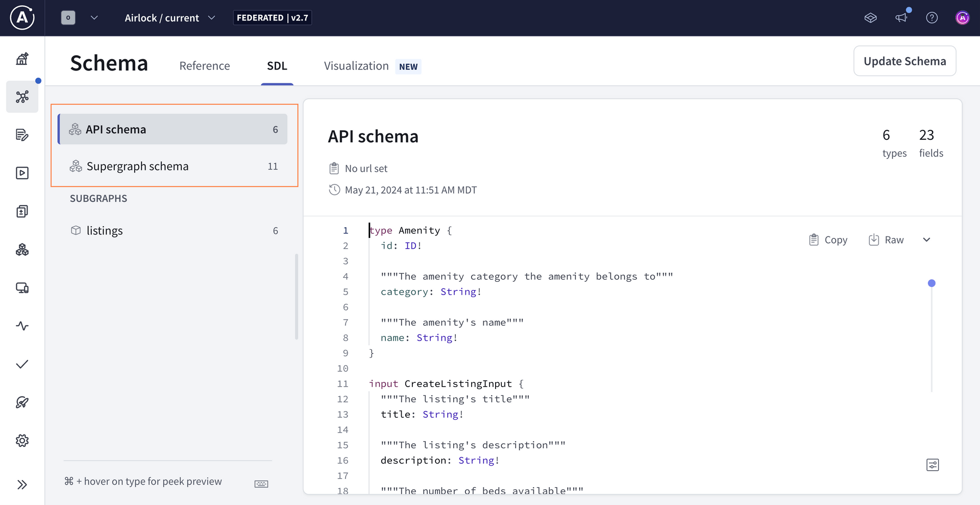Viewport: 980px width, 505px height.
Task: View Insights via the pulse icon
Action: 22,326
